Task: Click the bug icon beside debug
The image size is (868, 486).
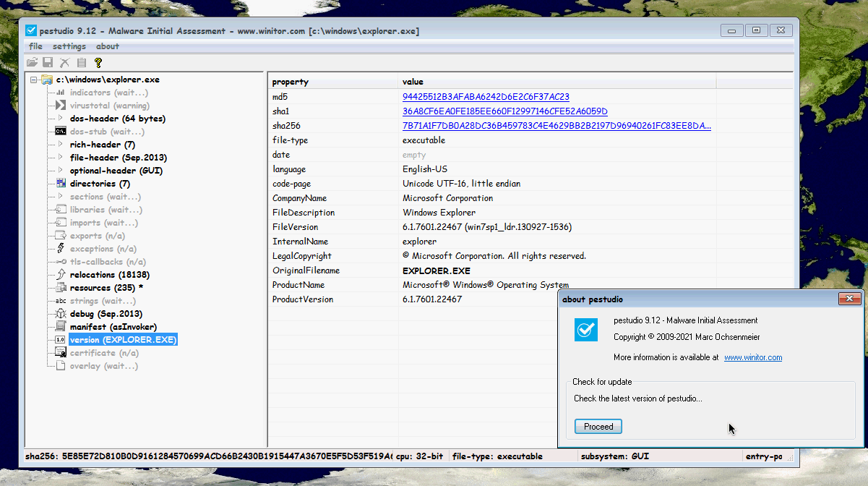Action: click(x=61, y=314)
